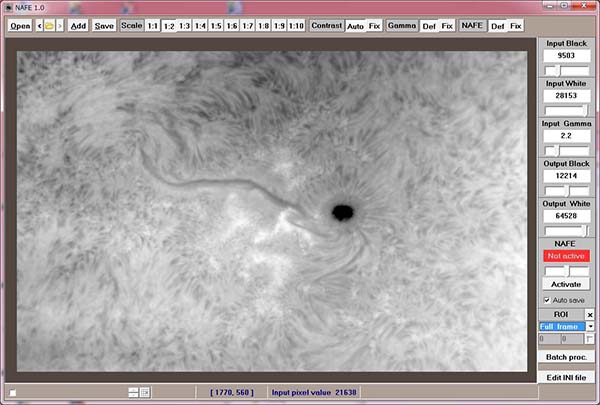The image size is (600, 405).
Task: Set scale to 1:7
Action: coord(248,26)
